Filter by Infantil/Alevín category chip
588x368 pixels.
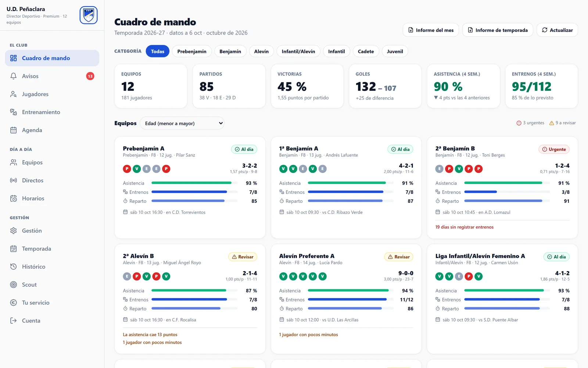click(x=298, y=52)
